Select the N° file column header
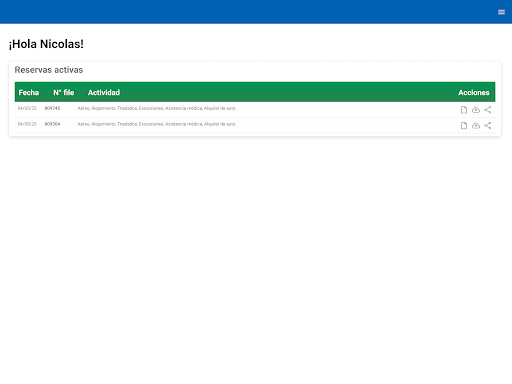Viewport: 512px width, 384px height. point(64,92)
